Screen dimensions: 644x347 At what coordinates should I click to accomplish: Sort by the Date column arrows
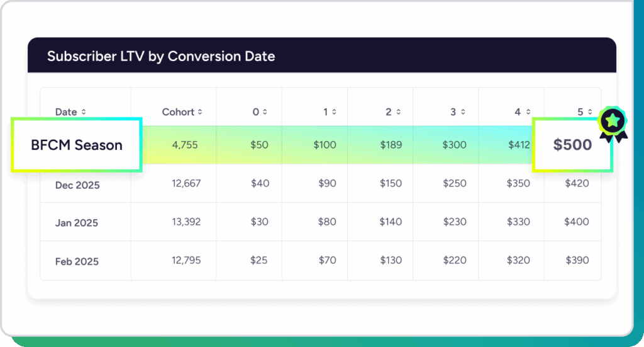click(x=84, y=112)
